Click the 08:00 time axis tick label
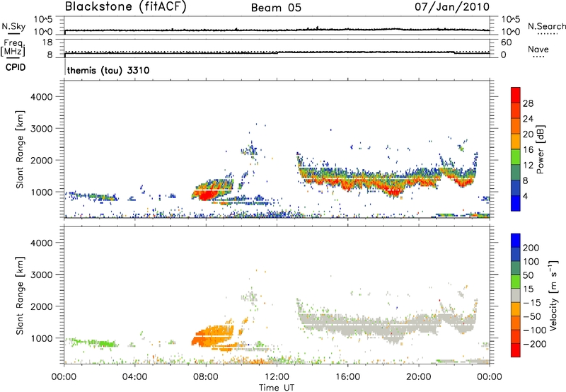This screenshot has height=392, width=566. click(x=206, y=377)
